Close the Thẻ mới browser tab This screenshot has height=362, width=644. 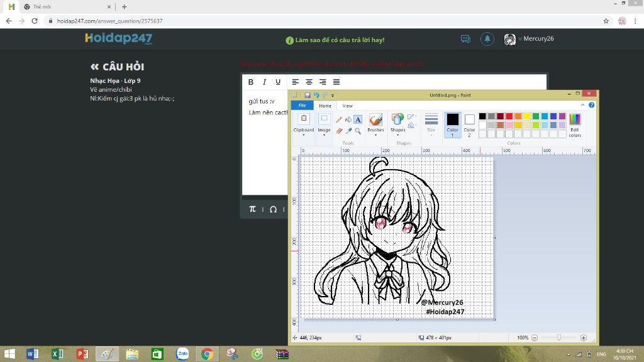point(109,7)
